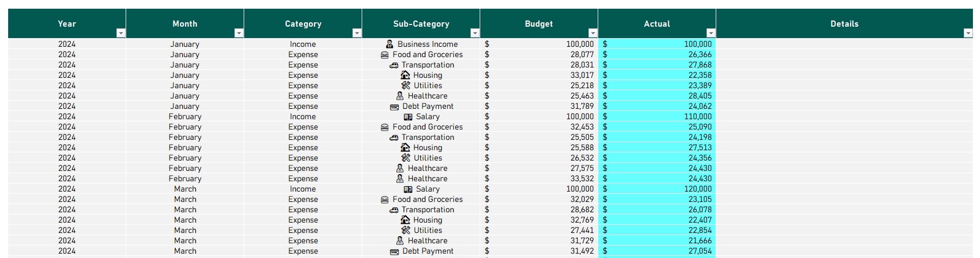
Task: Open the Sub-Category filter dropdown arrow
Action: 475,33
